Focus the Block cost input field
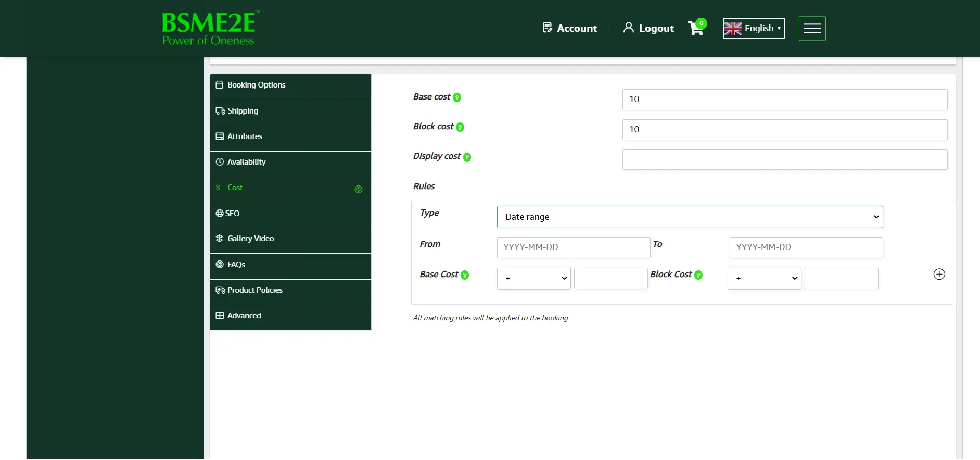The width and height of the screenshot is (980, 460). [785, 130]
